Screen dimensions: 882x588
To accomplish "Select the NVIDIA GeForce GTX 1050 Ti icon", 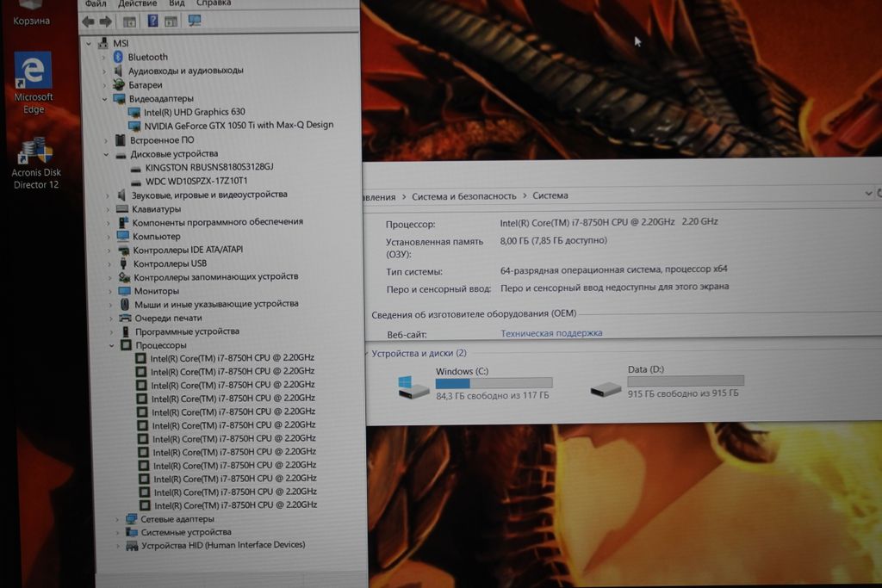I will [134, 126].
